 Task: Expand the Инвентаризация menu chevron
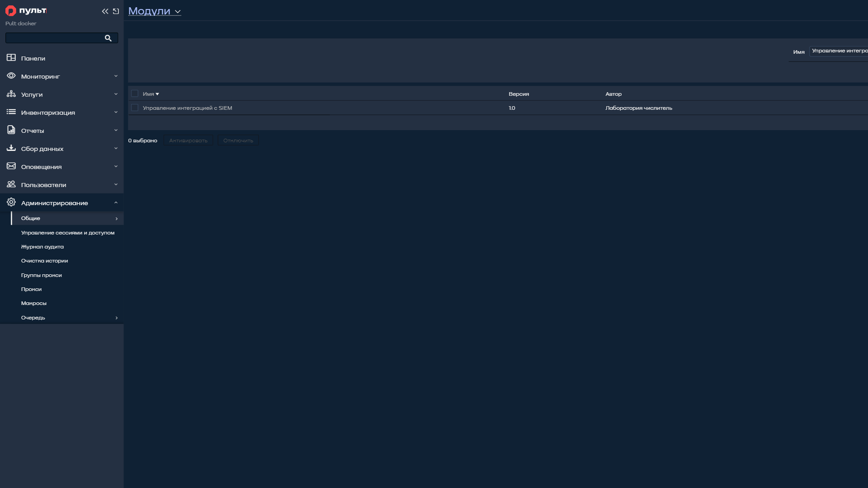(116, 112)
